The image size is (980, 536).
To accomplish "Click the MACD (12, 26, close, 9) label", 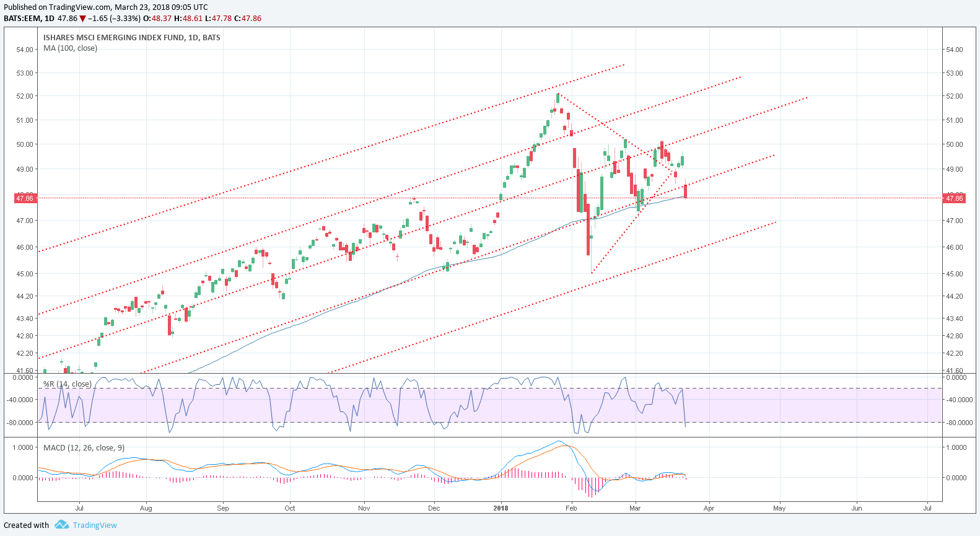I will click(84, 448).
